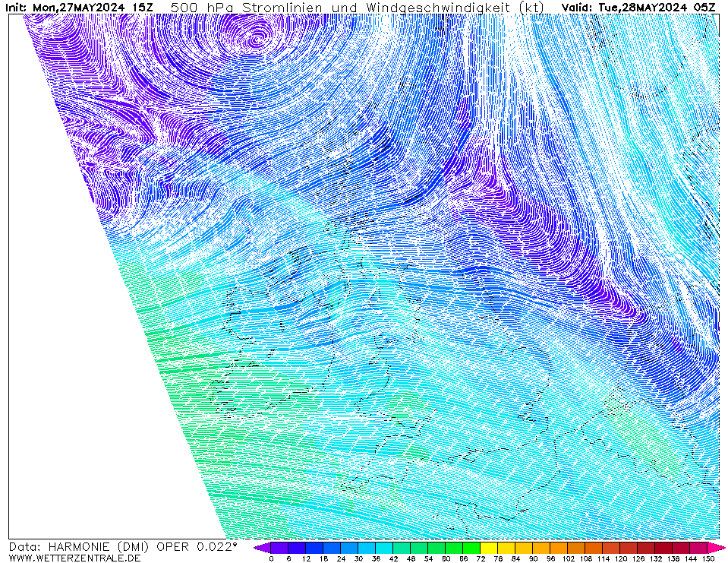This screenshot has height=563, width=728.
Task: Pick the crimson legend swatch between 144 and 150
Action: [698, 548]
